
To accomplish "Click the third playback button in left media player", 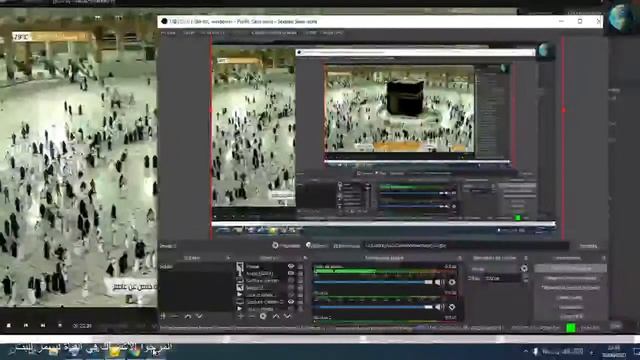I will [43, 326].
